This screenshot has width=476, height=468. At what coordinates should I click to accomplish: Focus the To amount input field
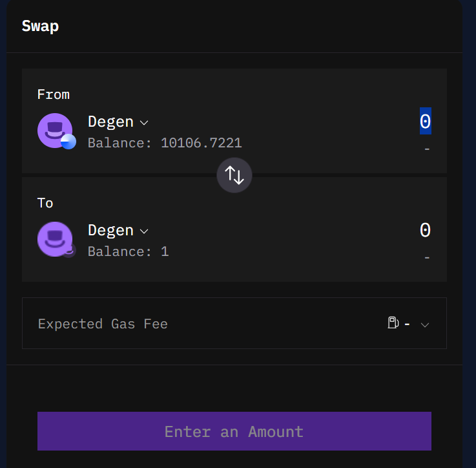click(425, 229)
